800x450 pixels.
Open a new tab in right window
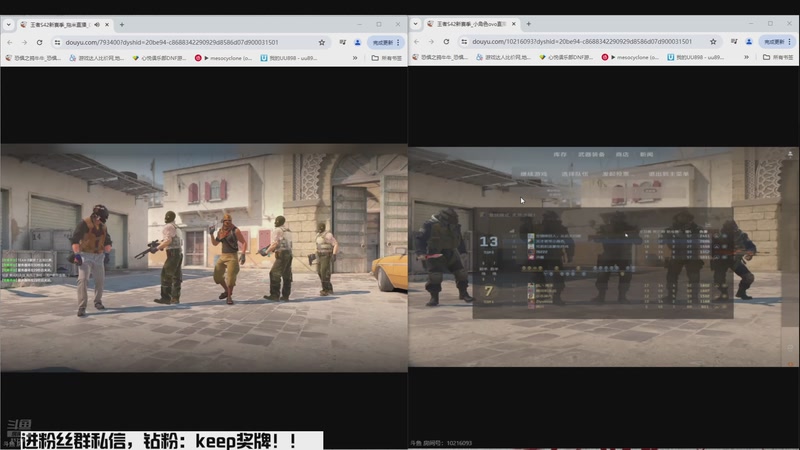pyautogui.click(x=529, y=24)
